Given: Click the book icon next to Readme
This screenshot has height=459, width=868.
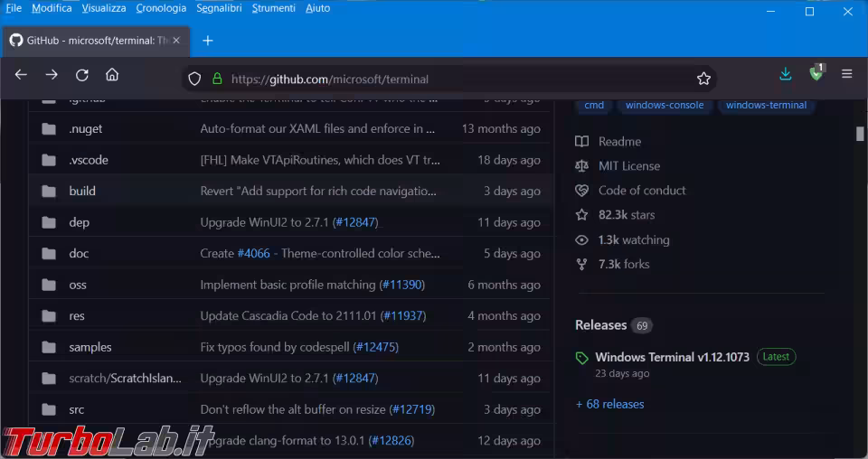Looking at the screenshot, I should click(581, 142).
